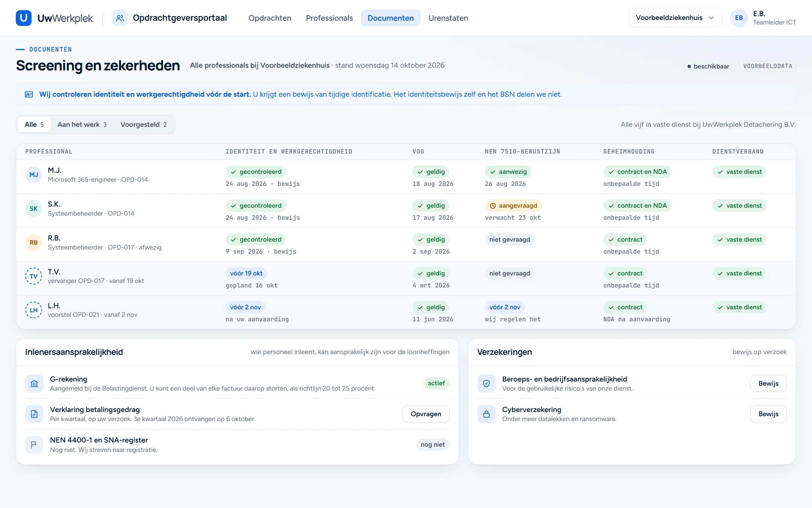Click the ID card icon in info banner
The image size is (812, 508).
pos(29,94)
